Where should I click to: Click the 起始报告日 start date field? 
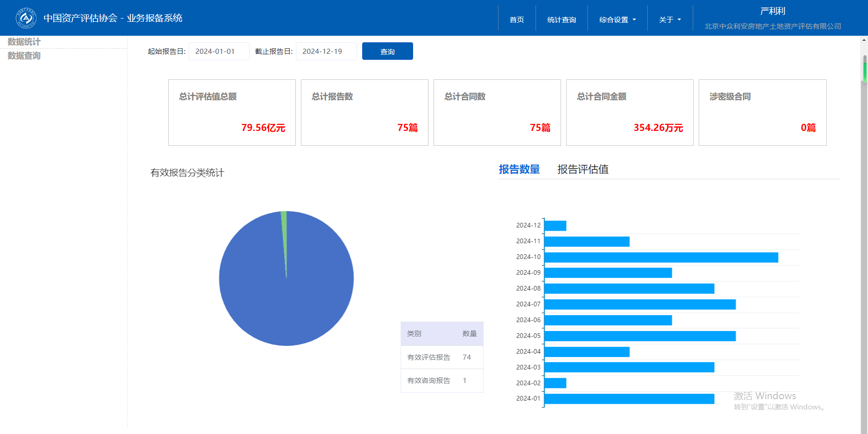(x=219, y=52)
